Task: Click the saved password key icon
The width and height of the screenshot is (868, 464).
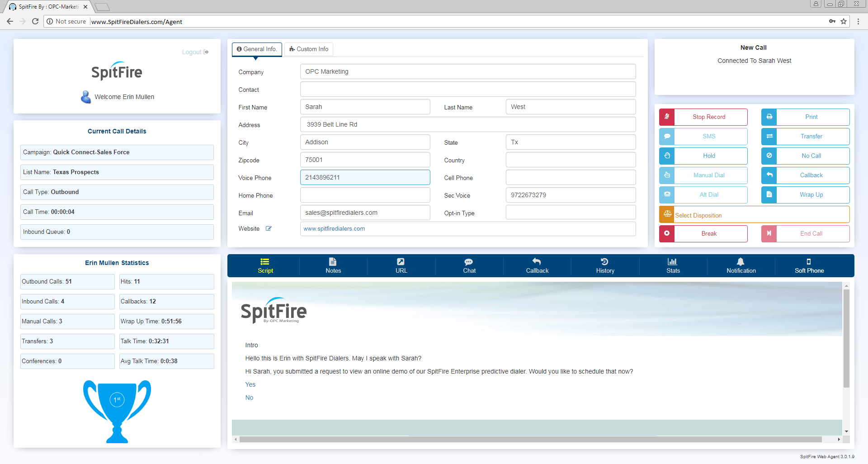Action: [x=832, y=21]
